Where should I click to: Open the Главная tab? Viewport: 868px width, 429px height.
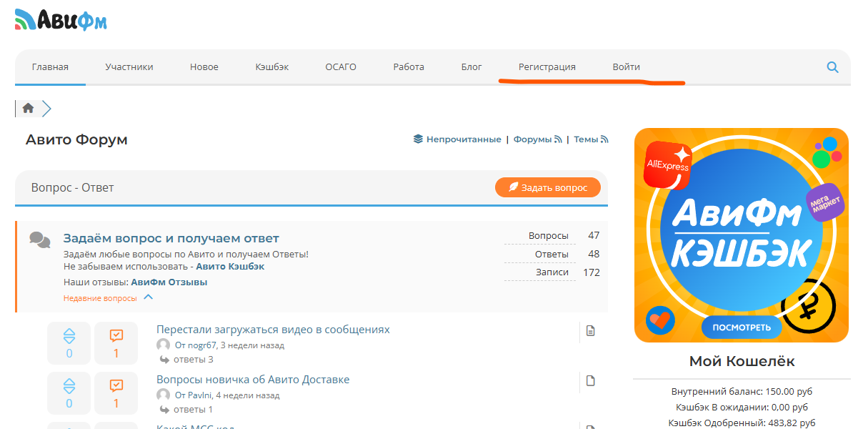[50, 67]
